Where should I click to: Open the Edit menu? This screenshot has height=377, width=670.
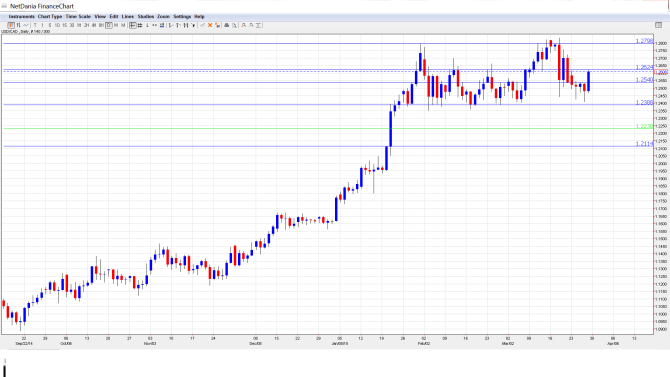point(114,17)
